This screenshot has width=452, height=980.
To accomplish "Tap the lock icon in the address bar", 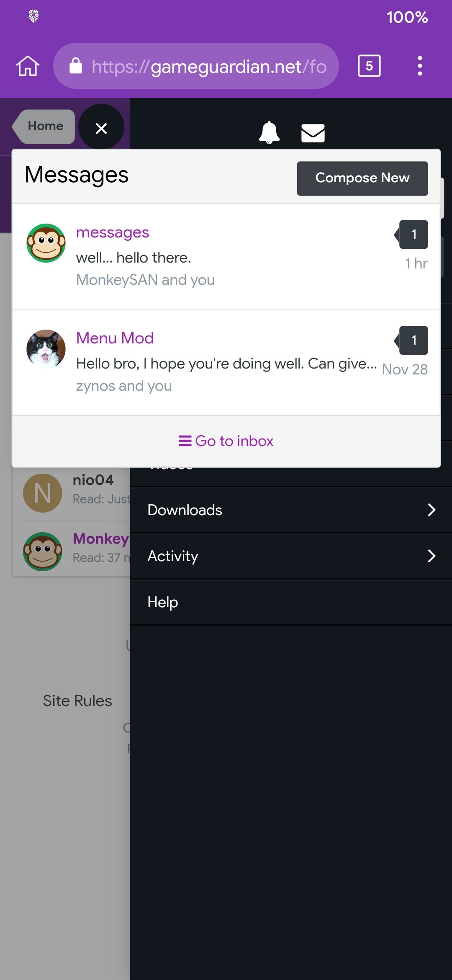I will click(76, 66).
